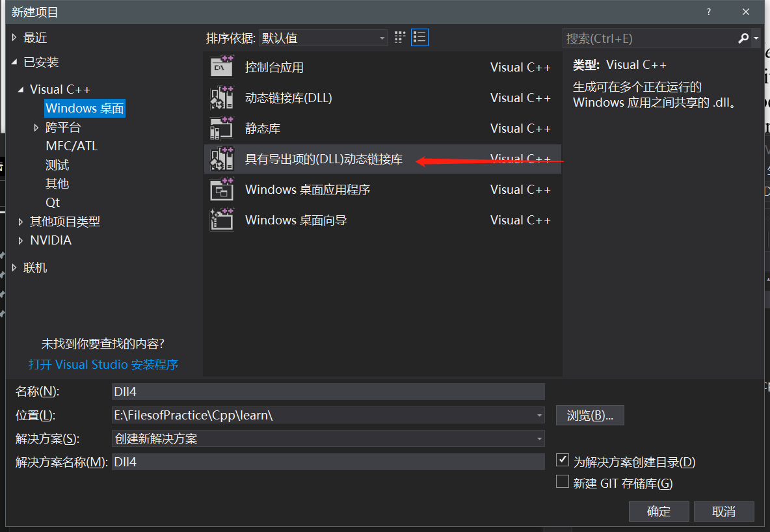Click the 位置 path text field

pos(323,415)
